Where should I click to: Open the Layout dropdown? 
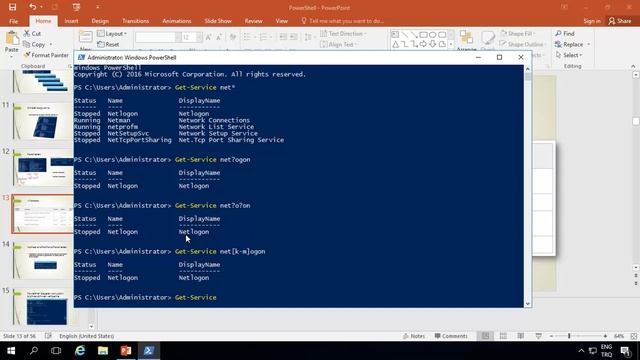click(x=112, y=33)
